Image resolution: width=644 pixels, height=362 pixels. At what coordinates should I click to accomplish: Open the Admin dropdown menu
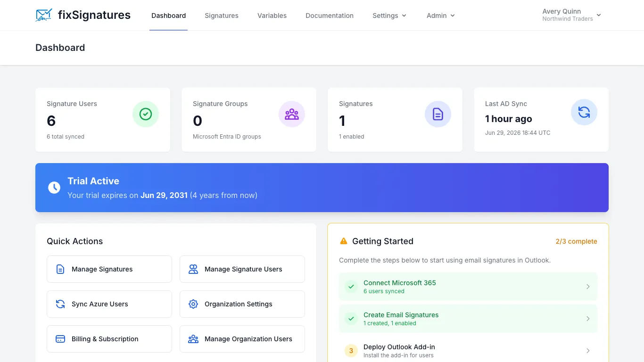tap(441, 16)
